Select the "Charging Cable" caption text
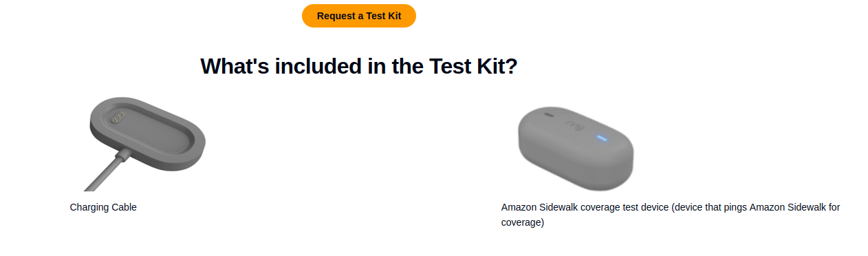This screenshot has width=868, height=256. point(103,207)
